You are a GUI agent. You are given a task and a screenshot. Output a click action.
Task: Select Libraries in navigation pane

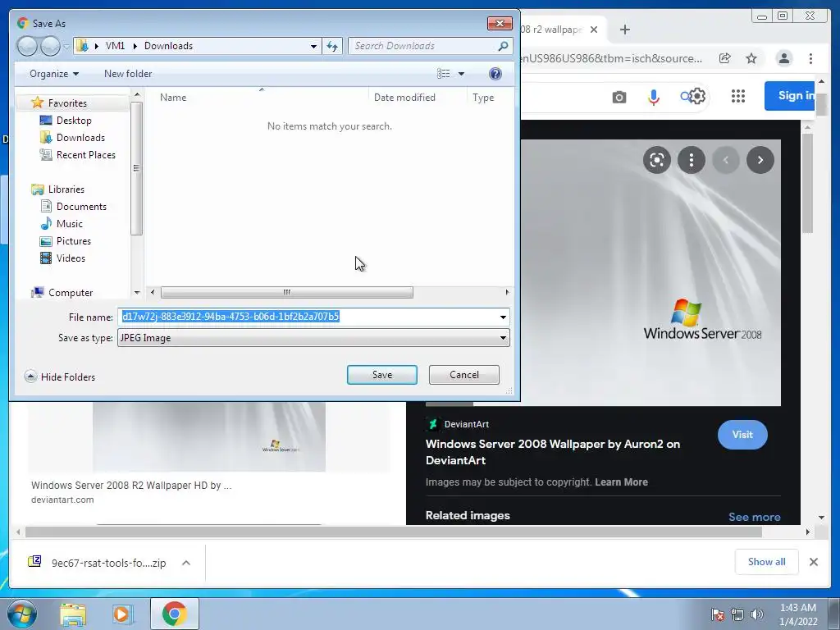pos(66,189)
